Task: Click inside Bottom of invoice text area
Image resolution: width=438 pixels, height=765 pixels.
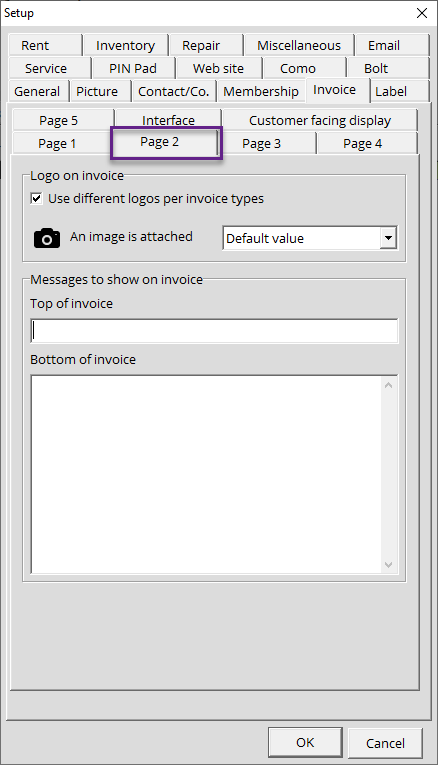Action: coord(207,474)
